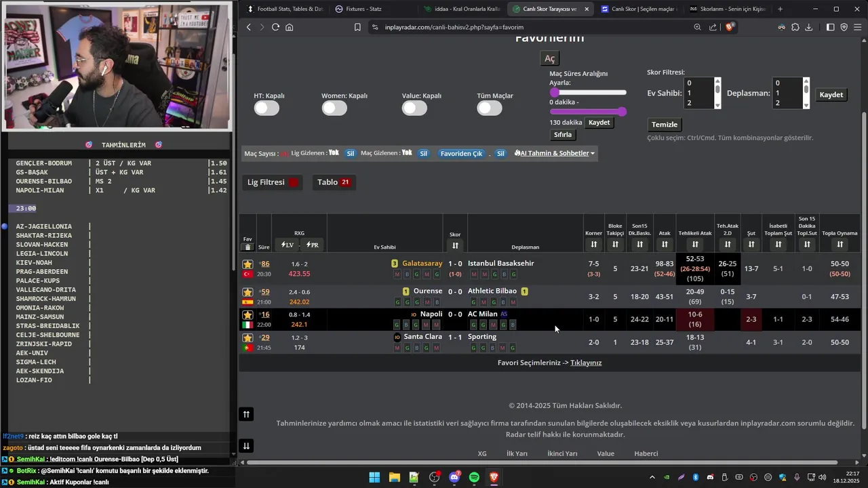Open AI Tahmin & Sohbetler dropdown
Screen dimensions: 868x488
(554, 153)
